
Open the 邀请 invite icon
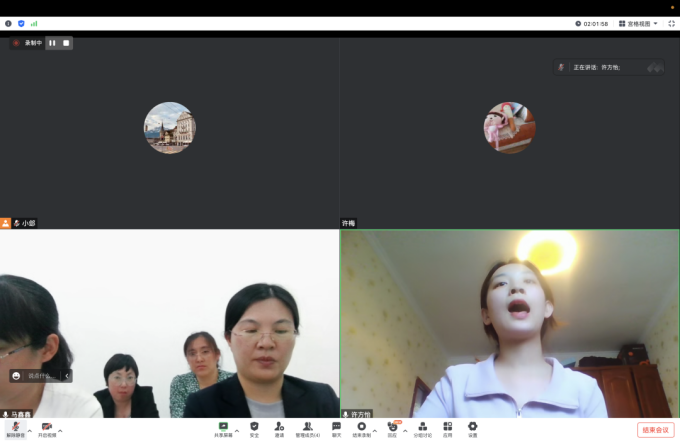[279, 428]
